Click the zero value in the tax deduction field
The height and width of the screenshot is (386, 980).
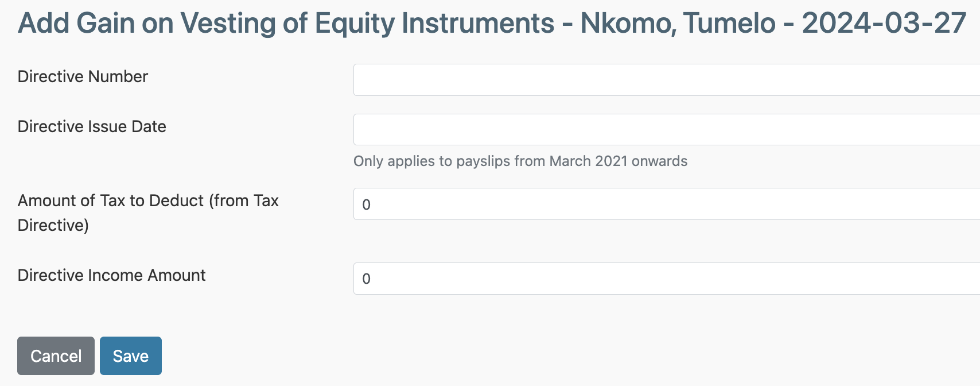pos(367,204)
